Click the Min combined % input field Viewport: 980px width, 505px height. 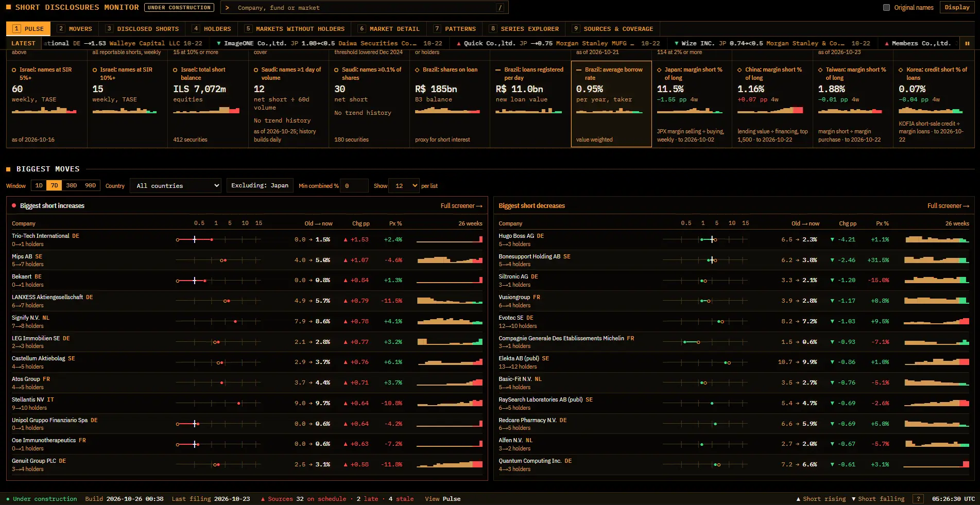tap(355, 186)
